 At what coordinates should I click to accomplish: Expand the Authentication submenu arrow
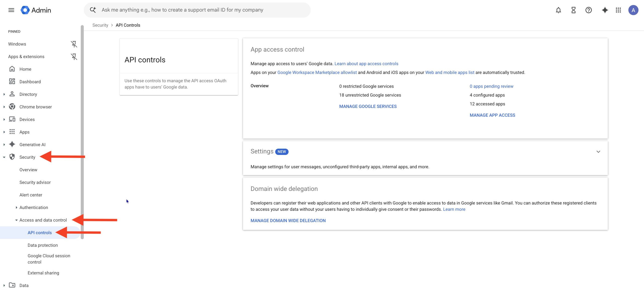coord(16,208)
